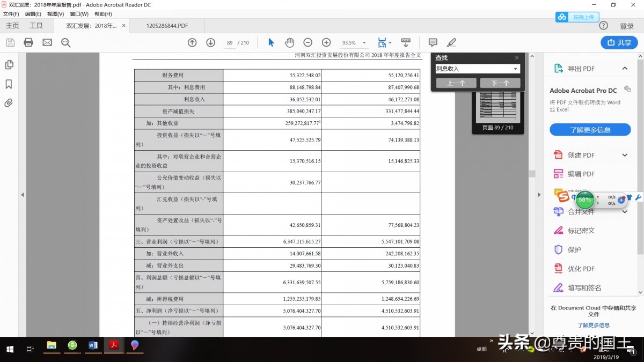Expand the 创建 PDF options
This screenshot has height=362, width=644.
pos(625,155)
